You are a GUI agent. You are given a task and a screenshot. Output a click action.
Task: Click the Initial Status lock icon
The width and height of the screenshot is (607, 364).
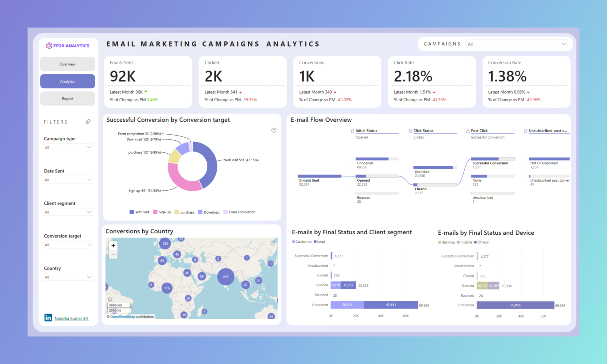(352, 131)
